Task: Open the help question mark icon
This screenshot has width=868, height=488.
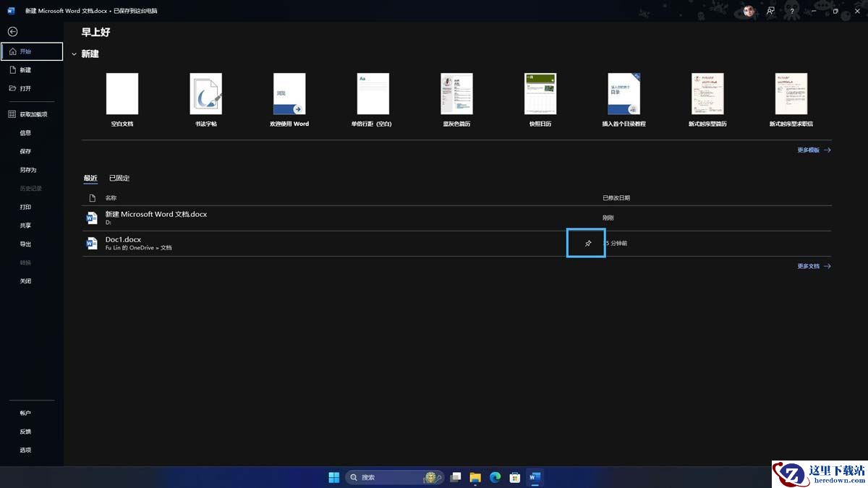Action: click(x=792, y=11)
